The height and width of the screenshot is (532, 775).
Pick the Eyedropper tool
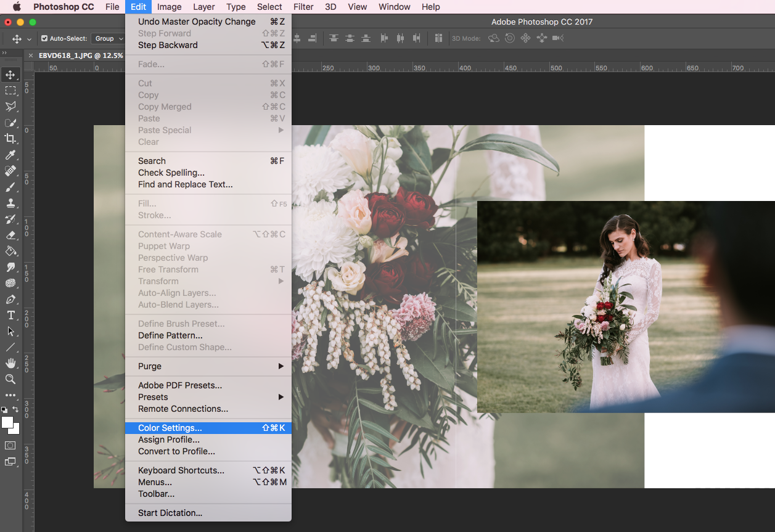10,155
